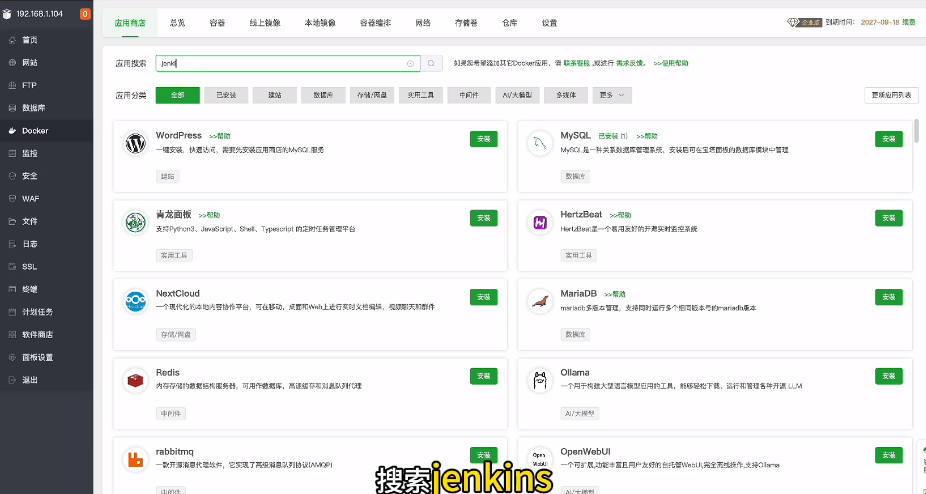Open 终端 terminal in the sidebar

point(46,289)
